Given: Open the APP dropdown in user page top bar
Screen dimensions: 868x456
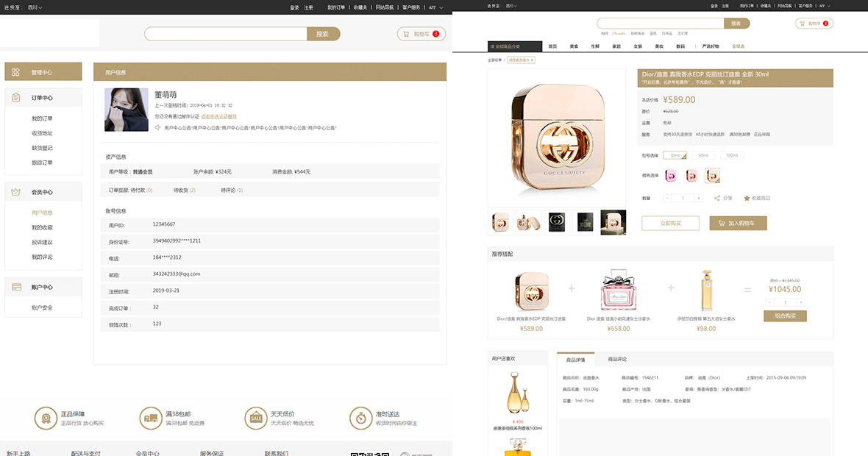Looking at the screenshot, I should [436, 8].
